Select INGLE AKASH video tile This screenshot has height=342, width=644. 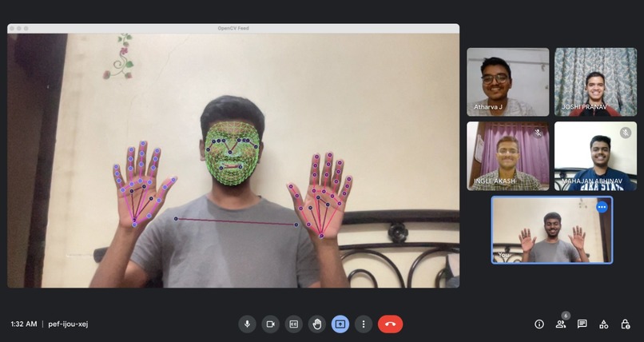point(507,156)
